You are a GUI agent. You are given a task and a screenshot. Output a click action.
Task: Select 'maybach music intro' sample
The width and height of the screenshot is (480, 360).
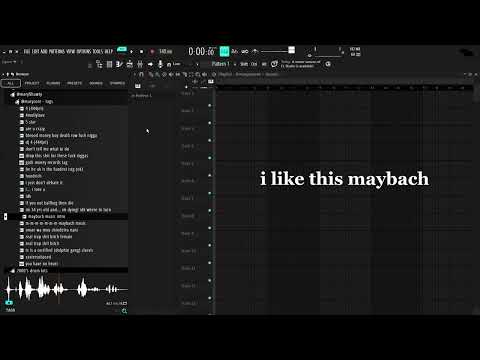click(x=46, y=217)
